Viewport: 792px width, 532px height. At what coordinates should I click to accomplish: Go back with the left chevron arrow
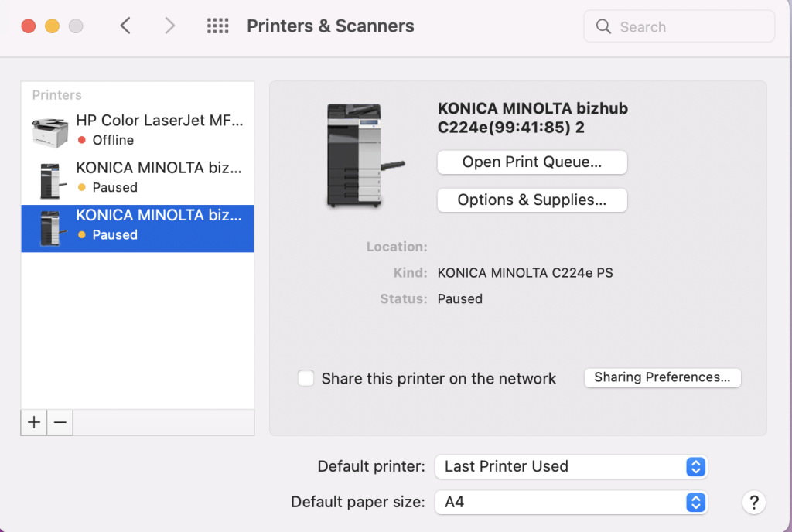tap(126, 26)
